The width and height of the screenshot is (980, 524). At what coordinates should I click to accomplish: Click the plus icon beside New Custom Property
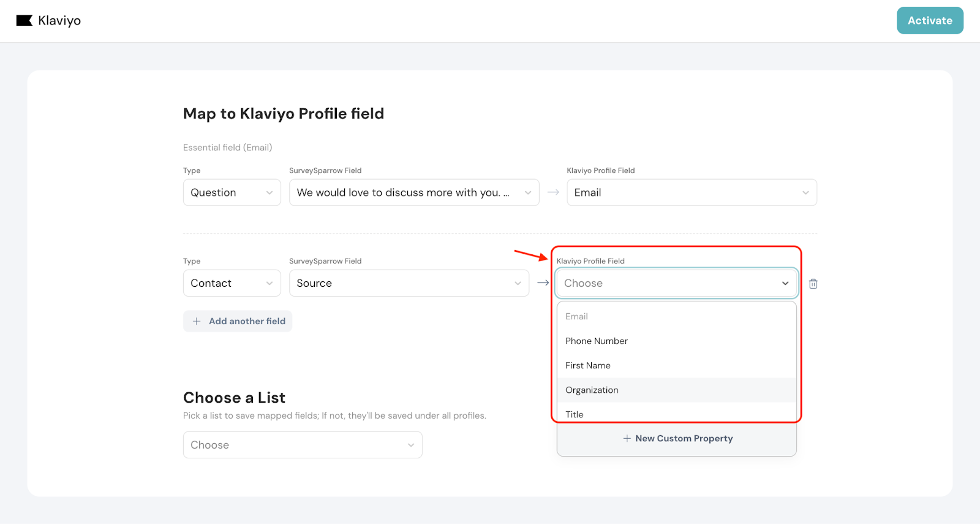tap(627, 439)
